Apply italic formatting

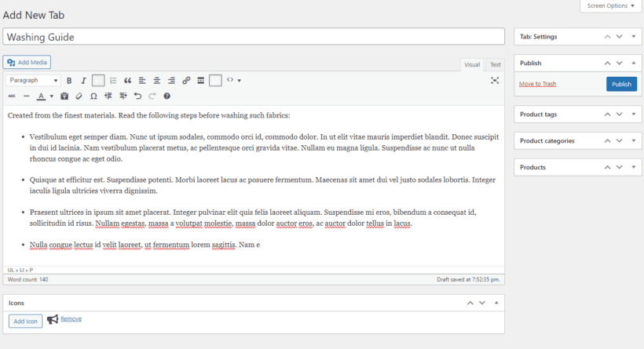[83, 81]
